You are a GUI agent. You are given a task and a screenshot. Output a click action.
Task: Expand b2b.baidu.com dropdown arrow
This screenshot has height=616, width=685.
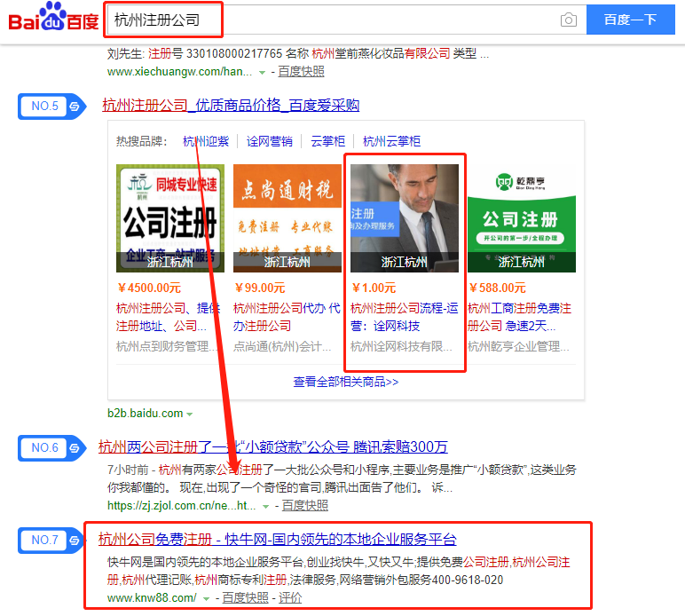click(190, 415)
